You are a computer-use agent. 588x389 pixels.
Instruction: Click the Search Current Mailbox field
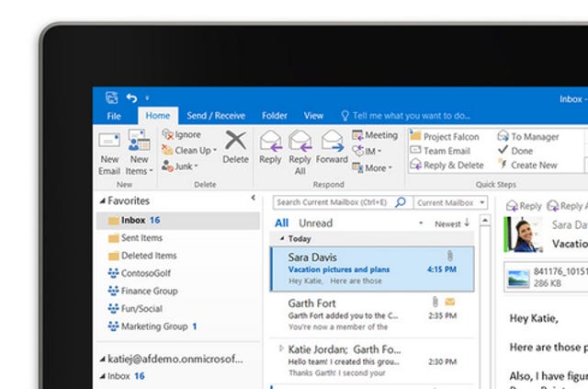click(332, 202)
